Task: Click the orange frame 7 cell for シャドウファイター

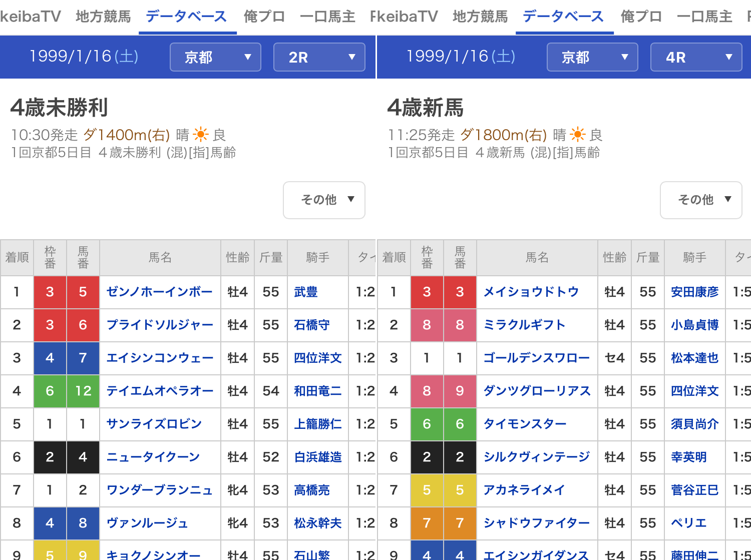Action: click(x=427, y=523)
